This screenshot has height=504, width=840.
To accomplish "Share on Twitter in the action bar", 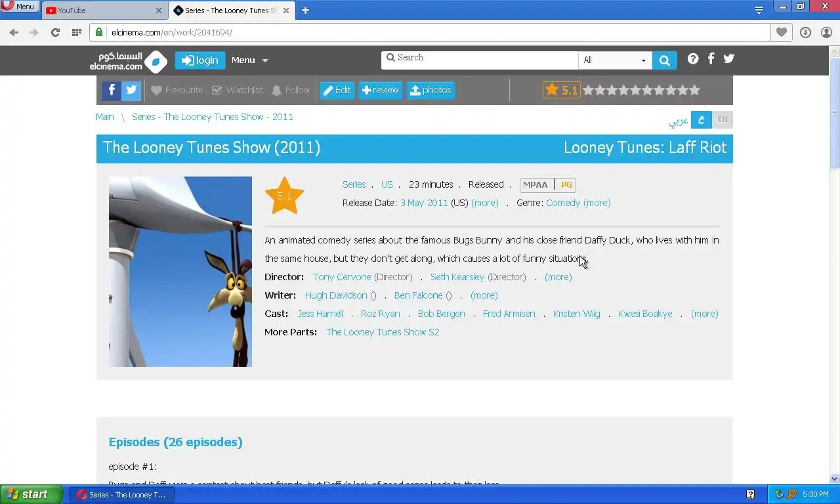I will pos(131,90).
